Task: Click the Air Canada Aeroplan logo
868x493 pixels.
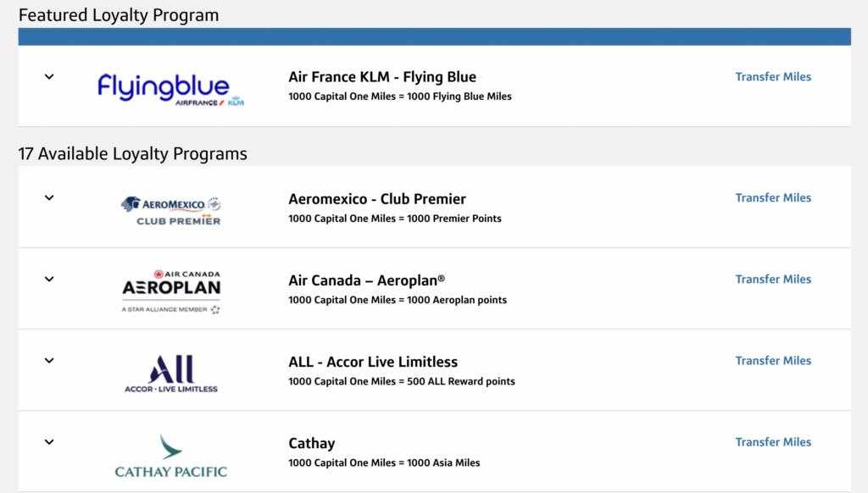Action: click(x=170, y=288)
